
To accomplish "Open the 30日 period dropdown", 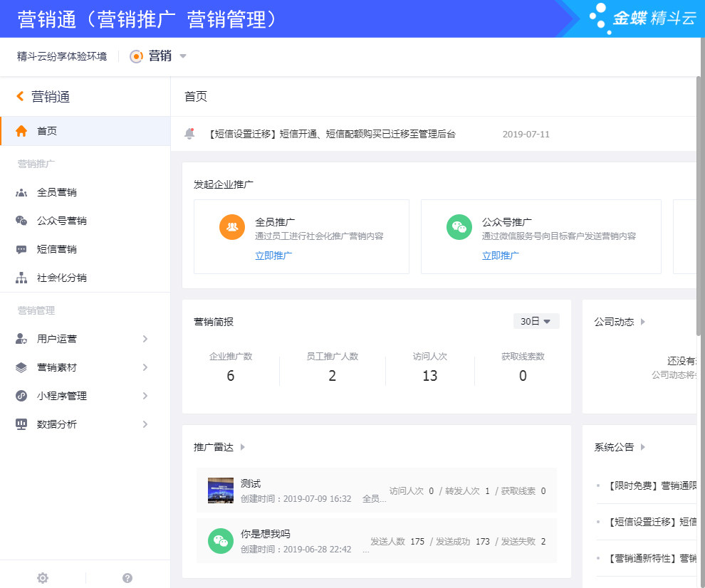I will [x=536, y=322].
